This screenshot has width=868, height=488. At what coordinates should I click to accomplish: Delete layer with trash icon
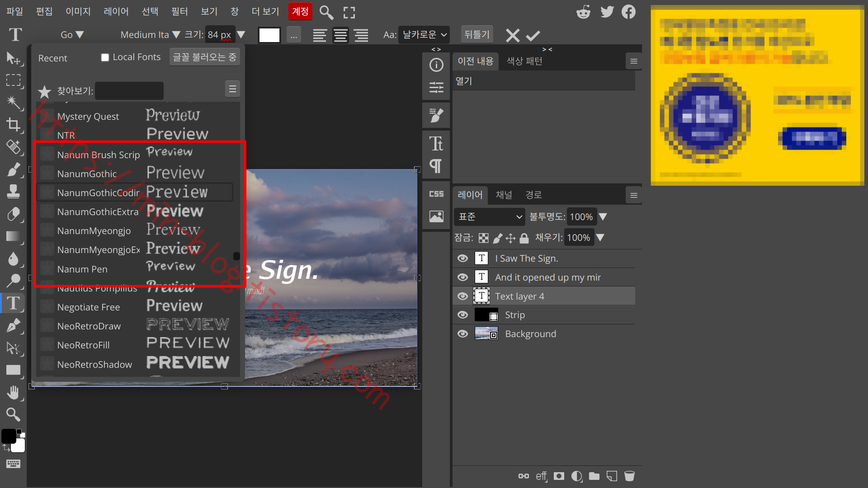click(629, 476)
